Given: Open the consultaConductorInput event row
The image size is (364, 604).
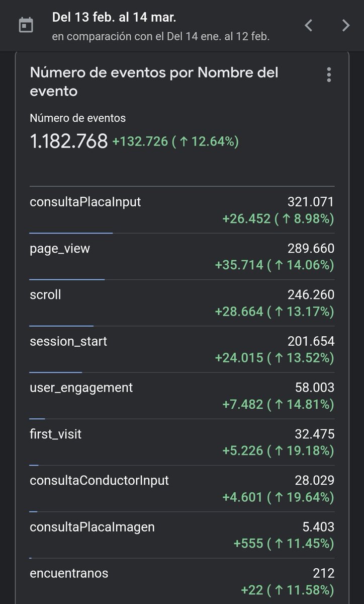Looking at the screenshot, I should click(x=182, y=489).
